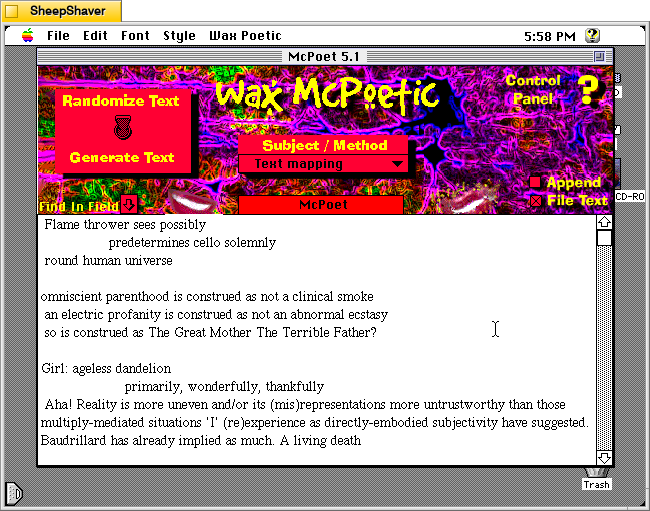Click the McPoet 5.1 title bar text
650x511 pixels.
324,56
